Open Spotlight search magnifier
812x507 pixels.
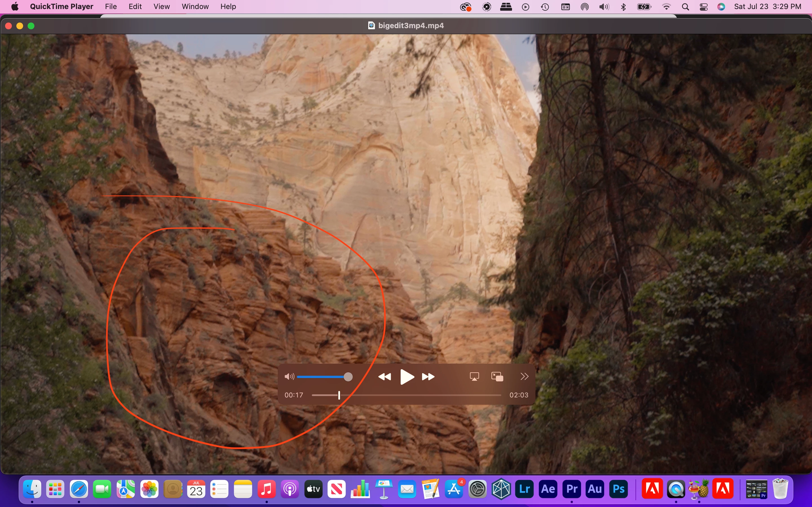pos(685,7)
